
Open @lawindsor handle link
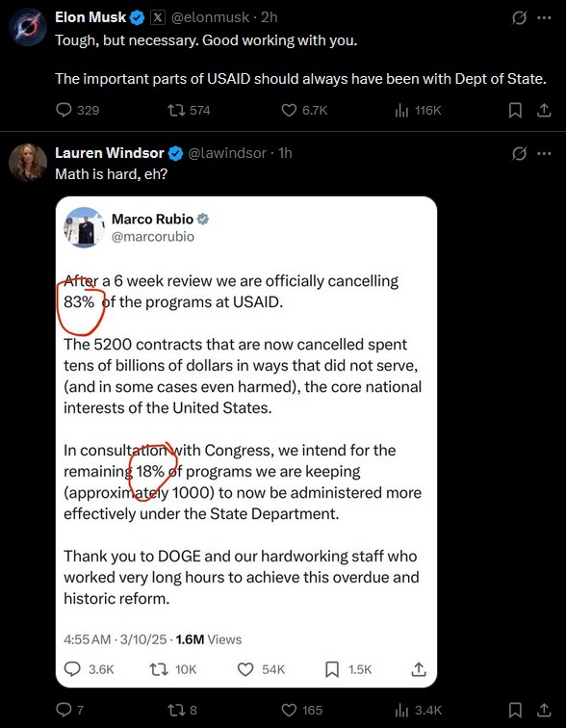tap(227, 153)
